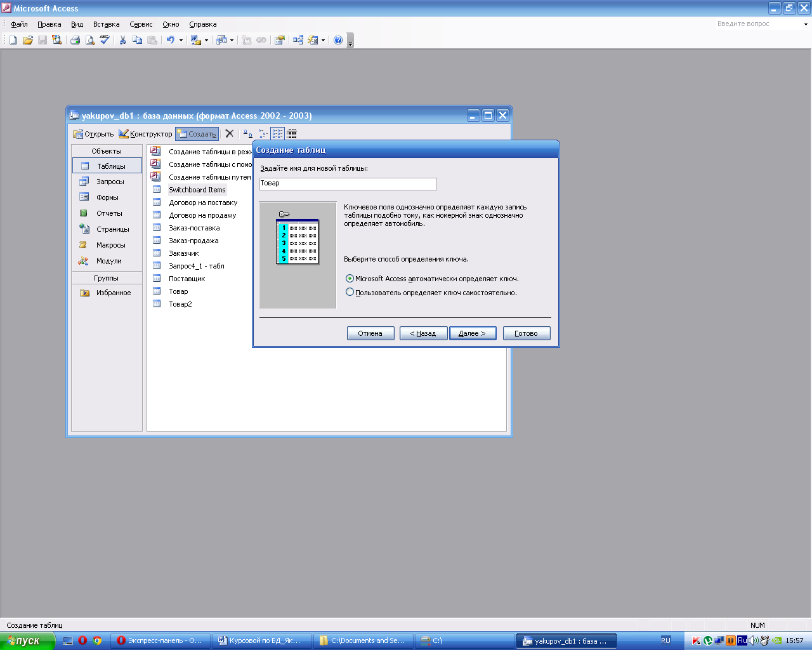Open the Сервис menu
This screenshot has height=650, width=812.
tap(141, 24)
